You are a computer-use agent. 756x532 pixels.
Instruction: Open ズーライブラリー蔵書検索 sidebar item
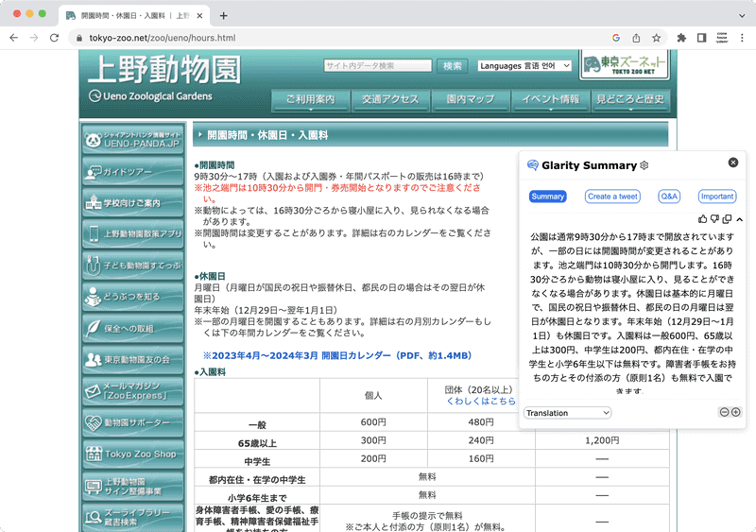pos(132,517)
